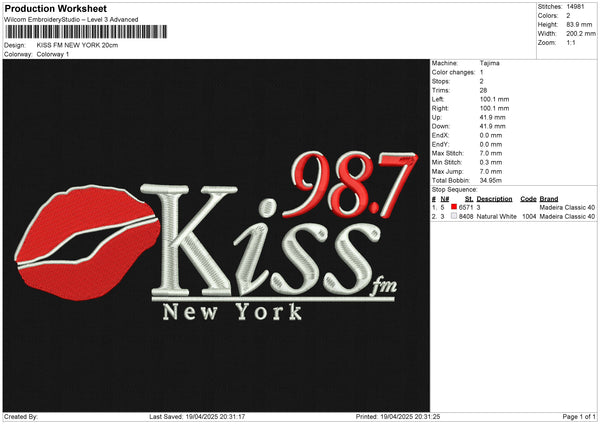This screenshot has height=424, width=600.
Task: Click the Total Bobbin value 34.95m
Action: click(491, 181)
